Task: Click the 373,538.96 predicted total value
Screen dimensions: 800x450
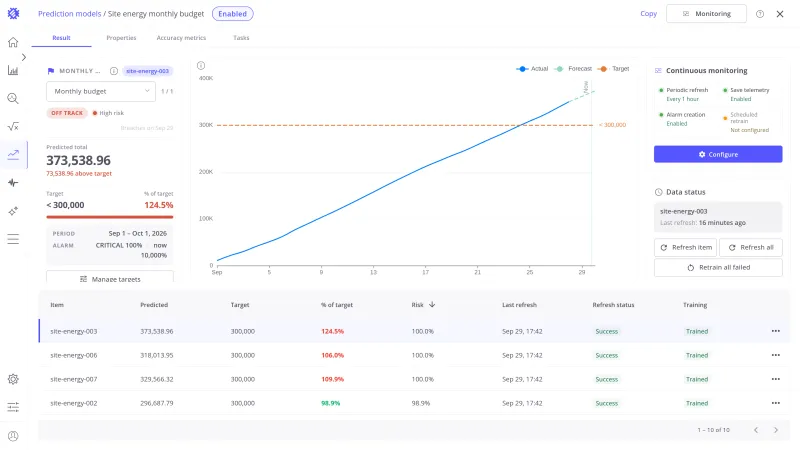Action: [x=79, y=160]
